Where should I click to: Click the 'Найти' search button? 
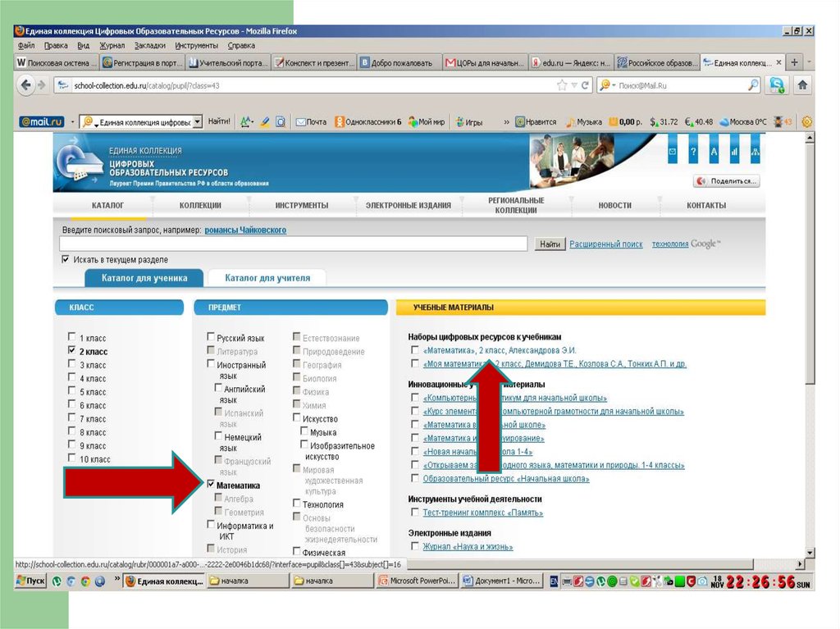pyautogui.click(x=550, y=244)
